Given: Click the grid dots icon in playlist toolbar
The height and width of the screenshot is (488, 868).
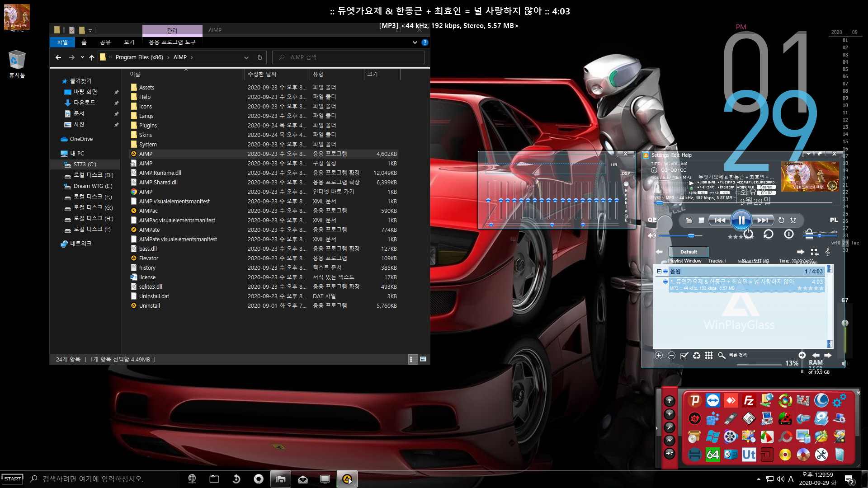Looking at the screenshot, I should [709, 356].
